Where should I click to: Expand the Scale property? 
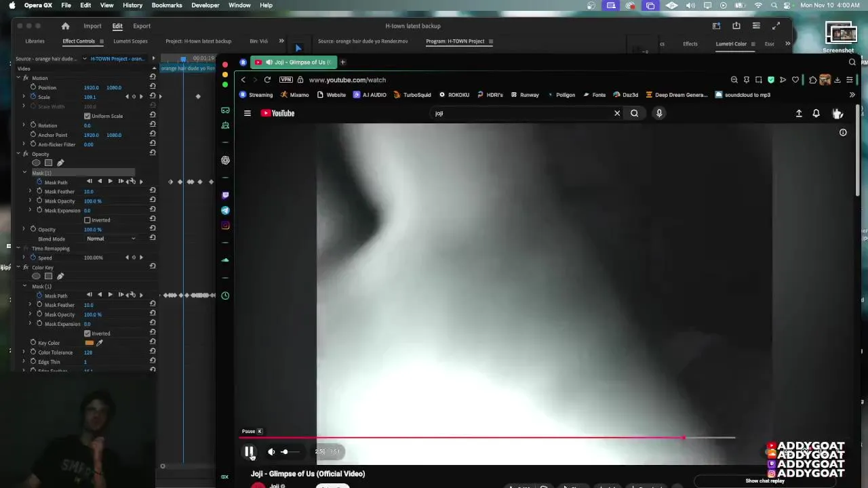[24, 97]
